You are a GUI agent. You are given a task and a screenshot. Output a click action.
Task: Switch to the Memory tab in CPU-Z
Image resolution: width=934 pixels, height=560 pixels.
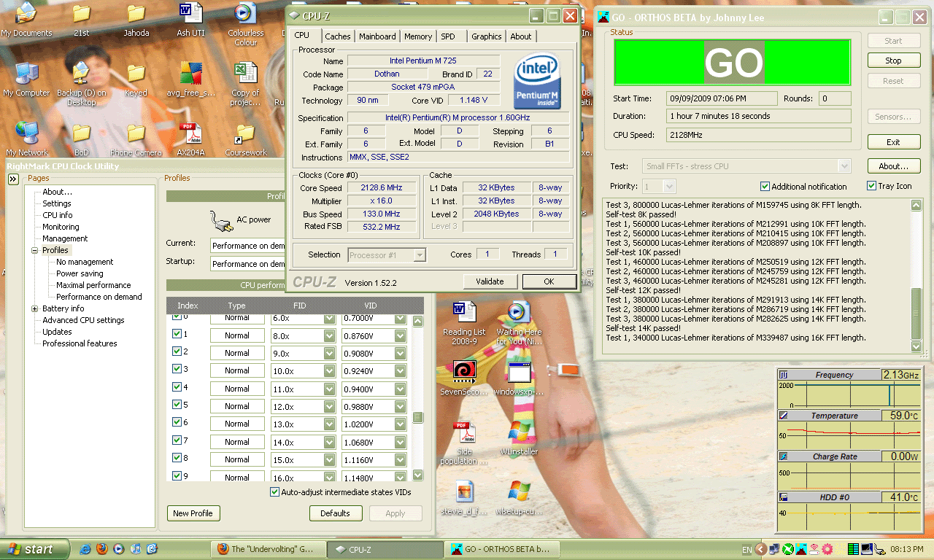pyautogui.click(x=417, y=36)
